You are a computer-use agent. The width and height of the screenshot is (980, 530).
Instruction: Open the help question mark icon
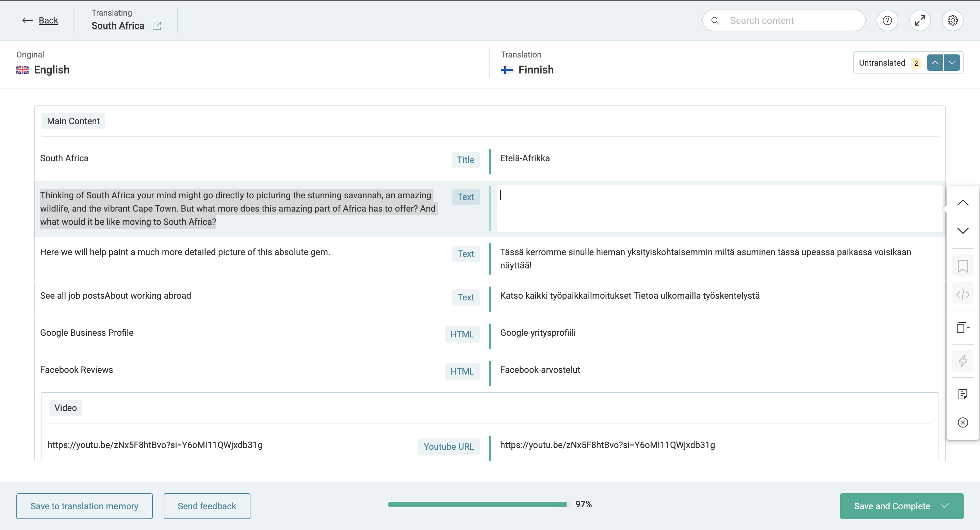[887, 20]
